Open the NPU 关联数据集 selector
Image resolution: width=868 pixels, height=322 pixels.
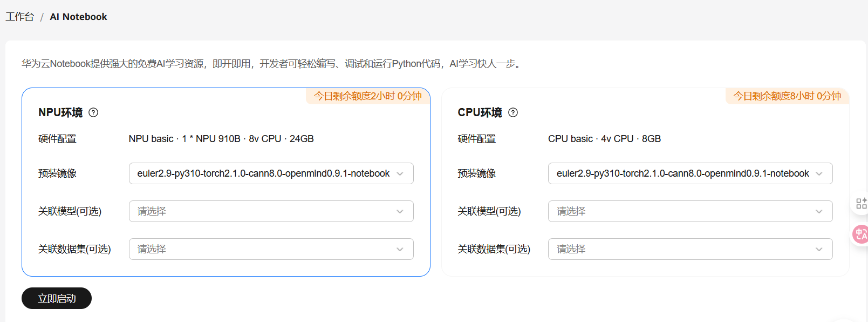click(271, 249)
